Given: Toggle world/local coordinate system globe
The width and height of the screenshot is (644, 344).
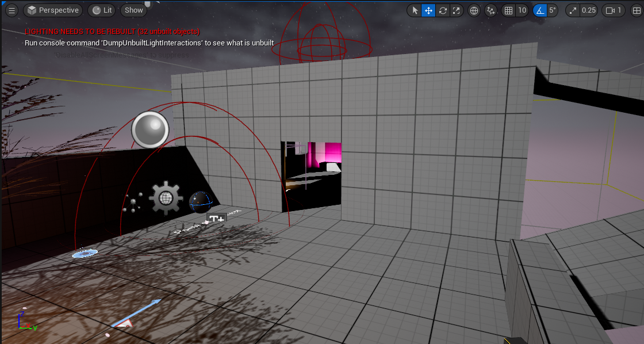Looking at the screenshot, I should tap(474, 11).
